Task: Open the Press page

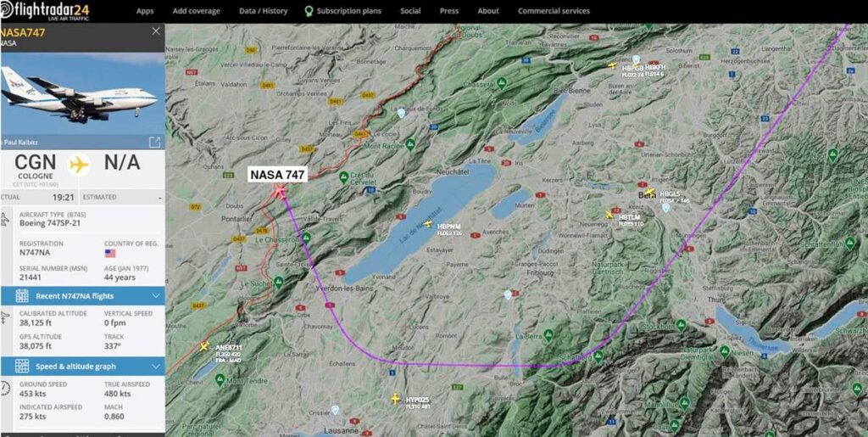Action: click(x=449, y=11)
